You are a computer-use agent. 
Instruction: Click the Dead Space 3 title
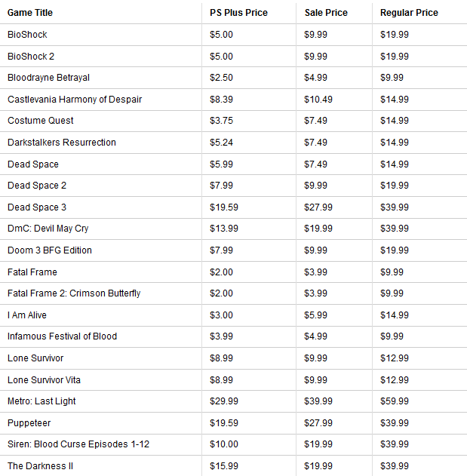(x=37, y=207)
